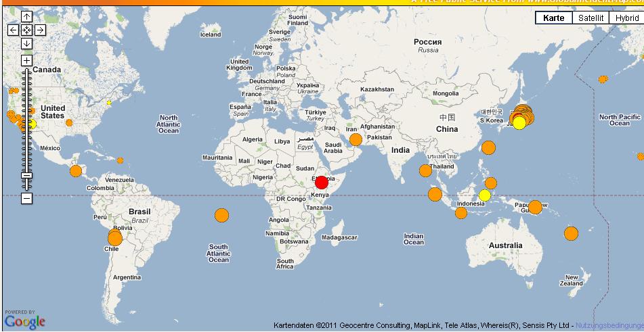Open the Nutzungsbedingungen link
Viewport: 644px width, 332px height.
[x=609, y=325]
